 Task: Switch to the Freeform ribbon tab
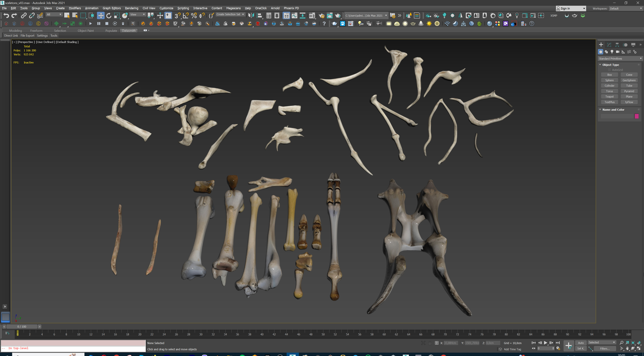[36, 31]
